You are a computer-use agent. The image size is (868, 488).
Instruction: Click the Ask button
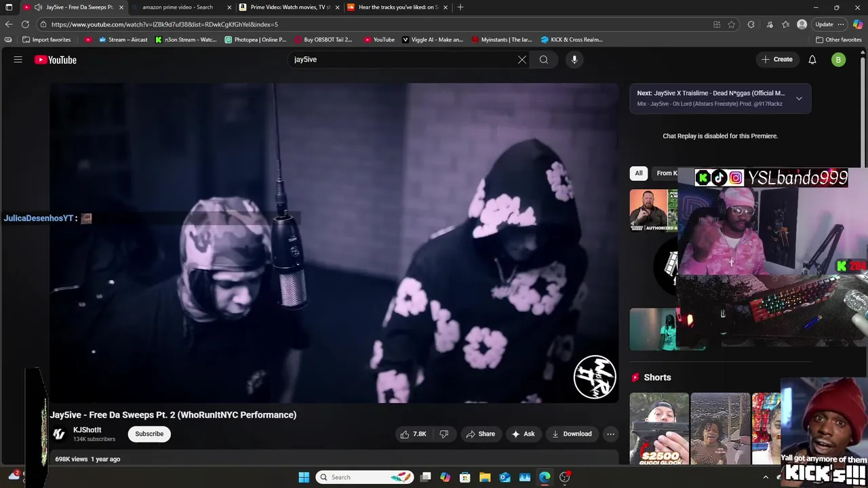click(523, 434)
